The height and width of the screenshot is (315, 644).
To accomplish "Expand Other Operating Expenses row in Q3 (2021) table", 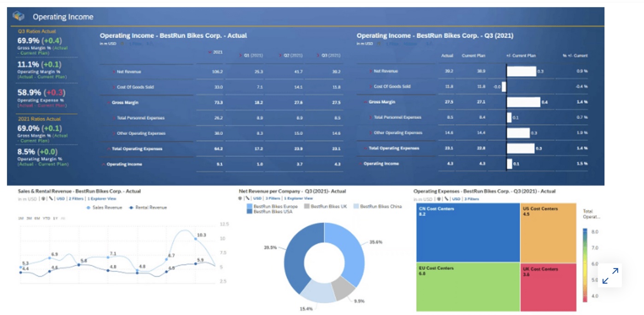I will click(370, 133).
